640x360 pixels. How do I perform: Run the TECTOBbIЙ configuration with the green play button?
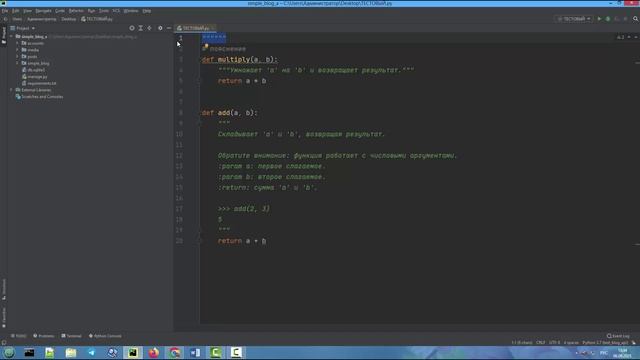point(599,19)
